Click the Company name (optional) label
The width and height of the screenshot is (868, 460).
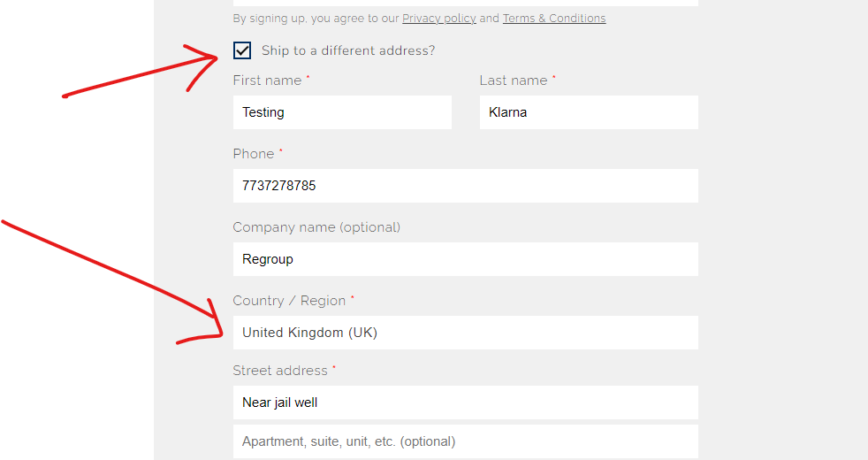[x=316, y=227]
